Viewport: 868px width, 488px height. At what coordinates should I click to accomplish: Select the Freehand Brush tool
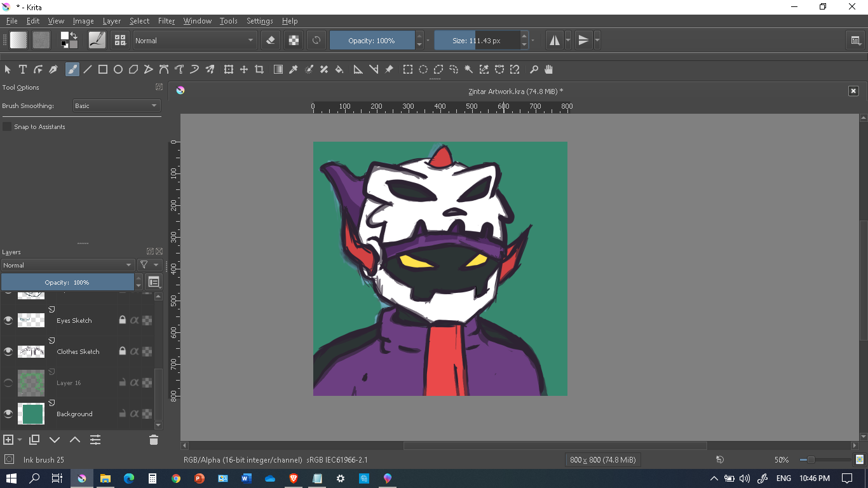click(x=72, y=69)
